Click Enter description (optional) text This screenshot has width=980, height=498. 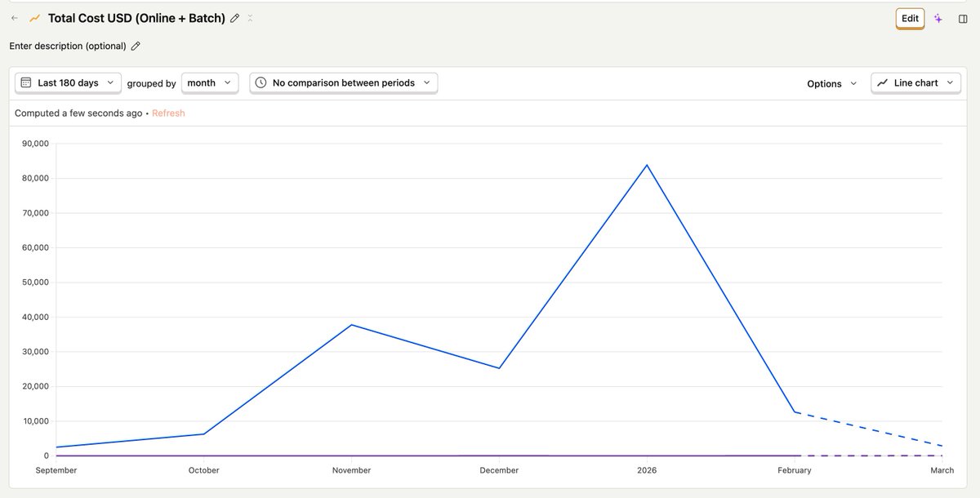point(68,47)
